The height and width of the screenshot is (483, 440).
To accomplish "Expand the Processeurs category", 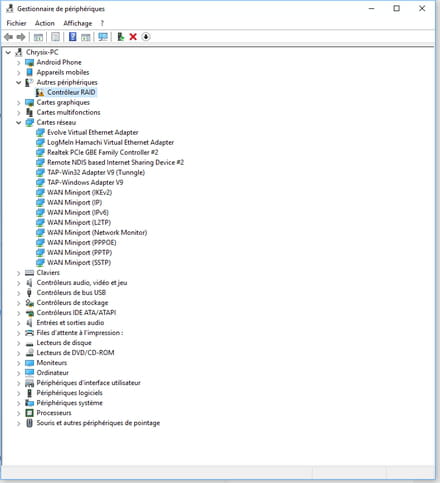I will [x=19, y=413].
